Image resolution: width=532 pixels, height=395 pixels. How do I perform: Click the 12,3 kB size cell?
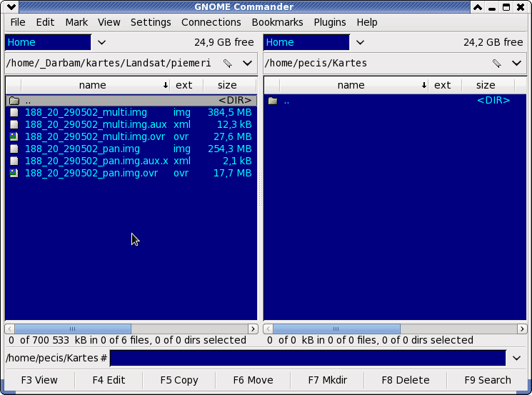click(234, 124)
